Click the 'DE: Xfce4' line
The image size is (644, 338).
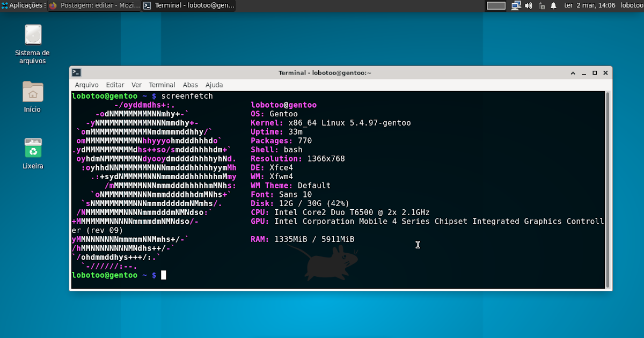[x=272, y=167]
